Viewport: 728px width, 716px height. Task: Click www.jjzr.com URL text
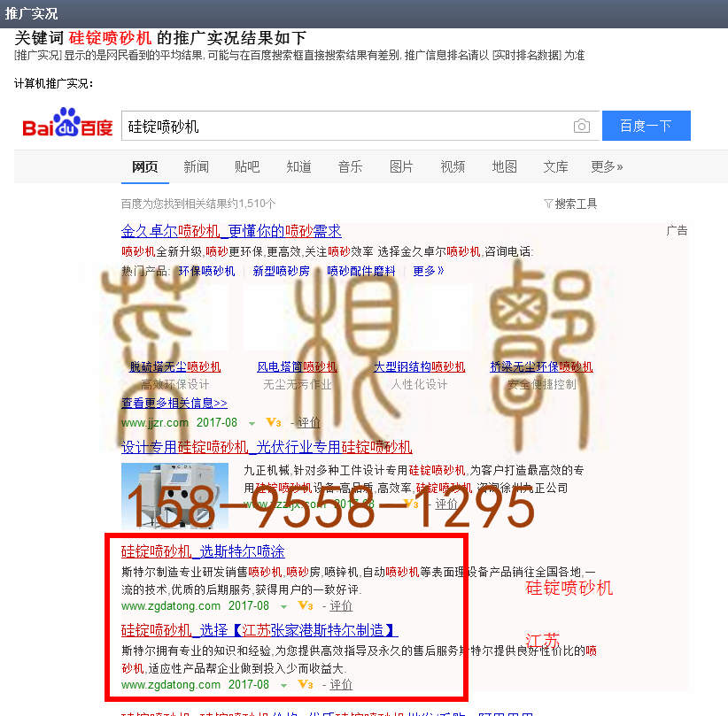point(155,423)
